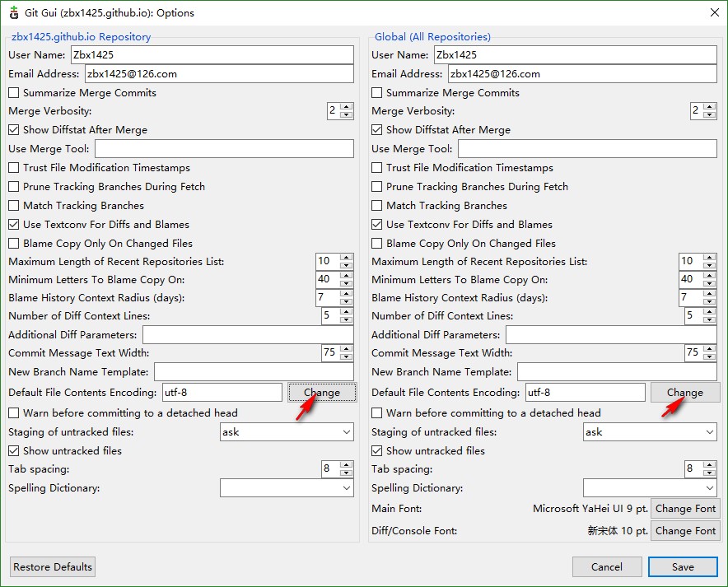Click New Branch Name Template field in Global panel
The image size is (728, 587).
point(617,372)
